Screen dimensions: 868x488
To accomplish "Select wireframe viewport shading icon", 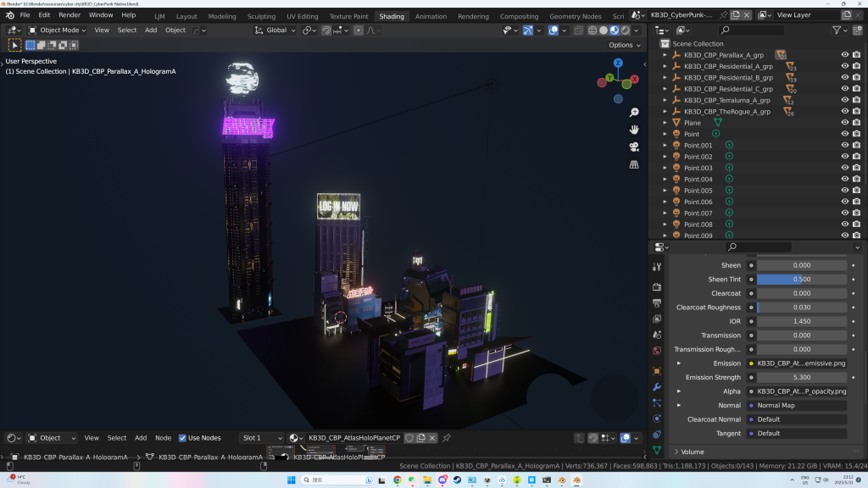I will [x=593, y=30].
